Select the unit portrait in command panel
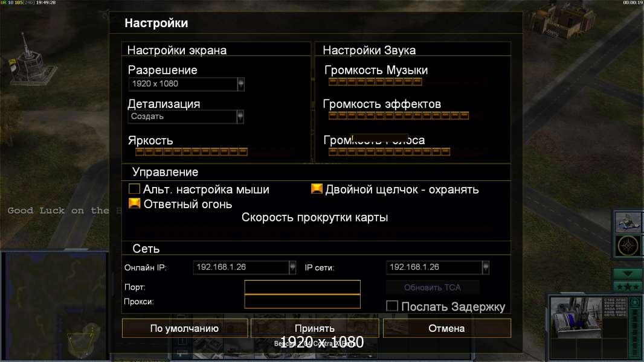This screenshot has width=644, height=362. [576, 318]
